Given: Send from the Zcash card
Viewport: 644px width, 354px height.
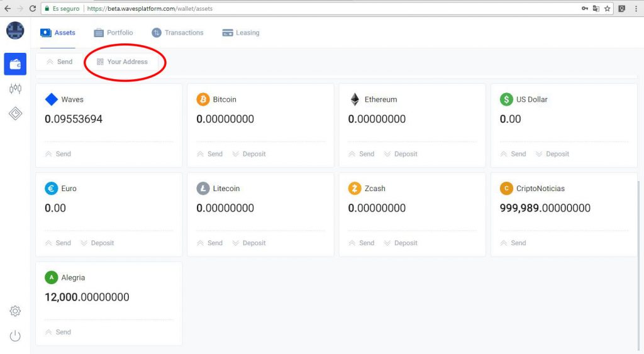Looking at the screenshot, I should (362, 243).
